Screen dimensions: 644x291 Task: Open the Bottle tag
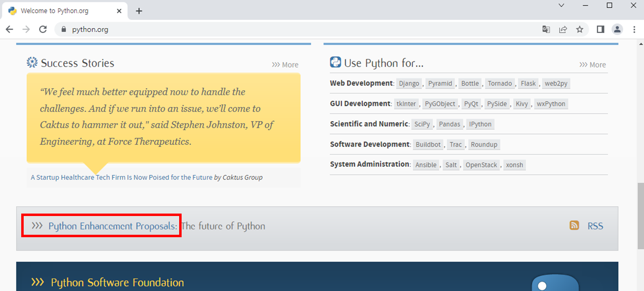pos(470,84)
